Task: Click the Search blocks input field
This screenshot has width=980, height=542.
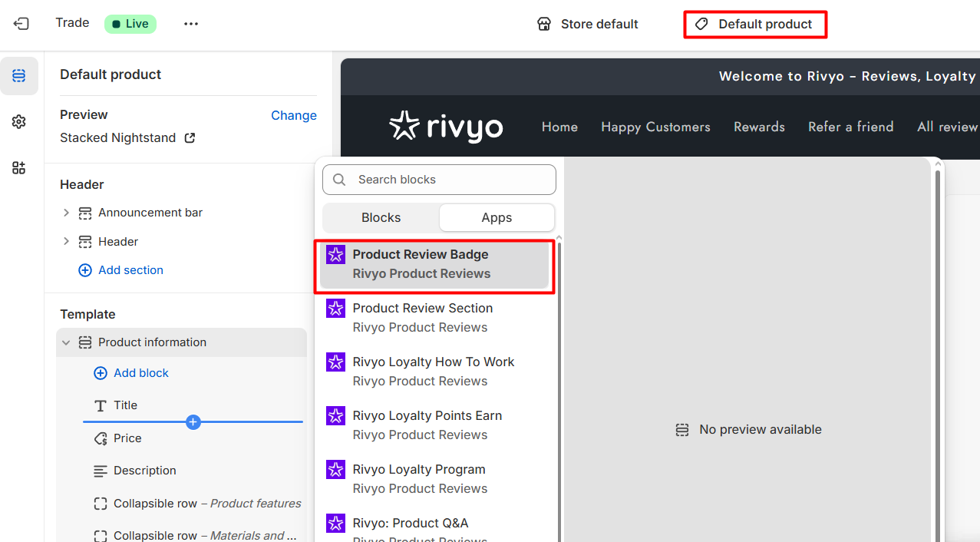Action: (x=439, y=180)
